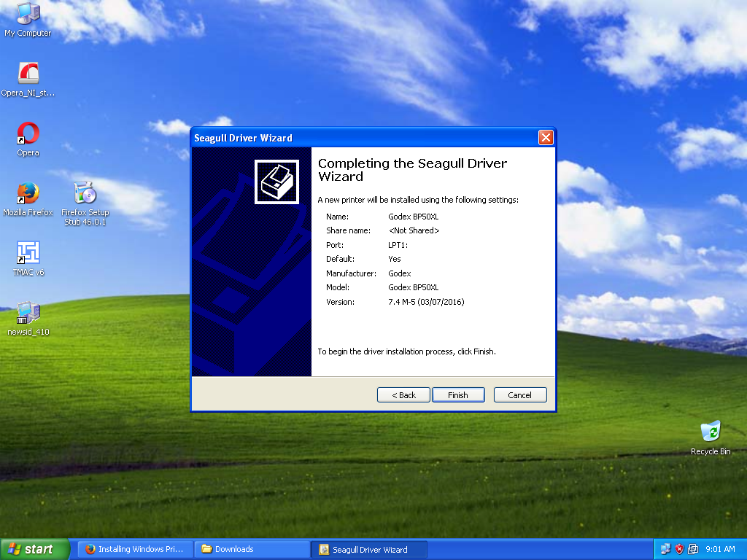Click the LPT1: port value
Image resolution: width=747 pixels, height=560 pixels.
pyautogui.click(x=398, y=245)
